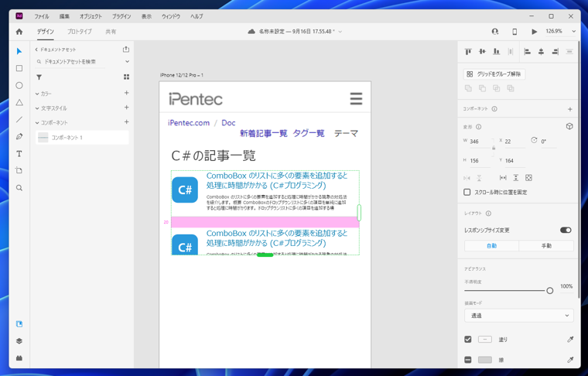Align selection to bottom
This screenshot has width=588, height=376.
(x=496, y=51)
